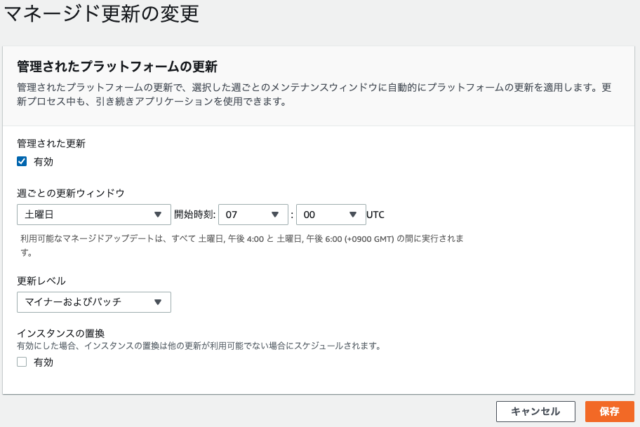Uncheck the 管理された更新 有効 checkbox

click(22, 162)
